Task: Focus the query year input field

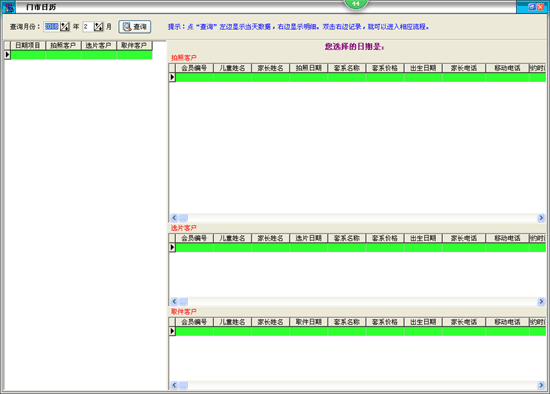Action: 52,27
